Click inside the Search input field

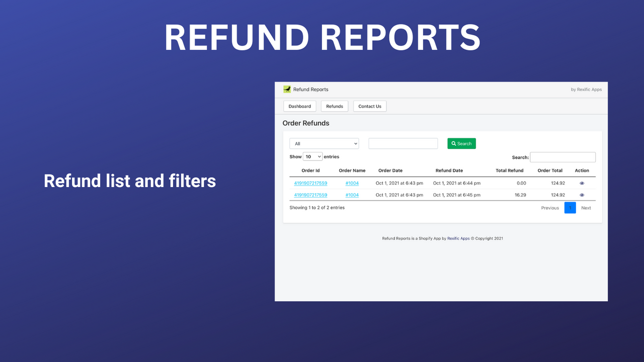pos(562,157)
